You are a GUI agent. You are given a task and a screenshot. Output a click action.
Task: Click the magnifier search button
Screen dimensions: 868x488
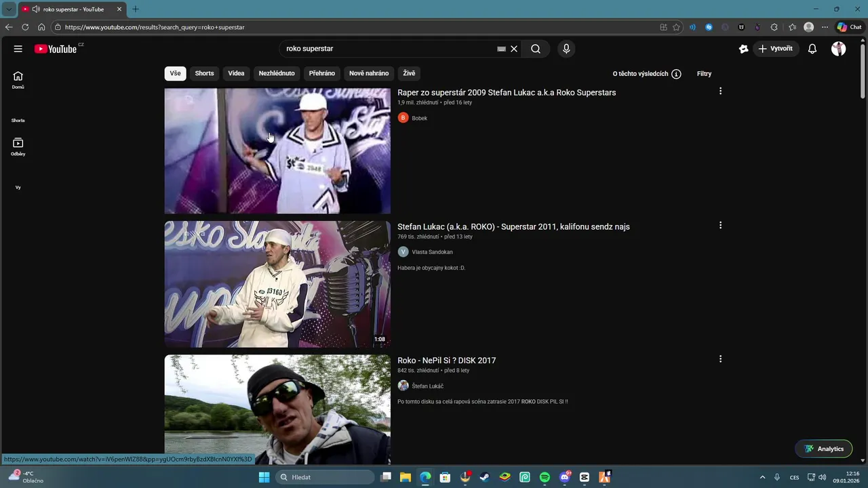[536, 49]
